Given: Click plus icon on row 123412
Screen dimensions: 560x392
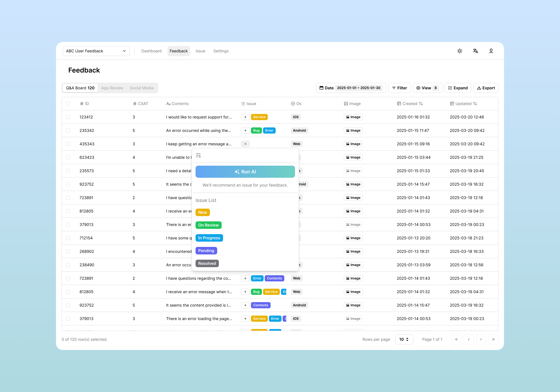Looking at the screenshot, I should coord(245,117).
